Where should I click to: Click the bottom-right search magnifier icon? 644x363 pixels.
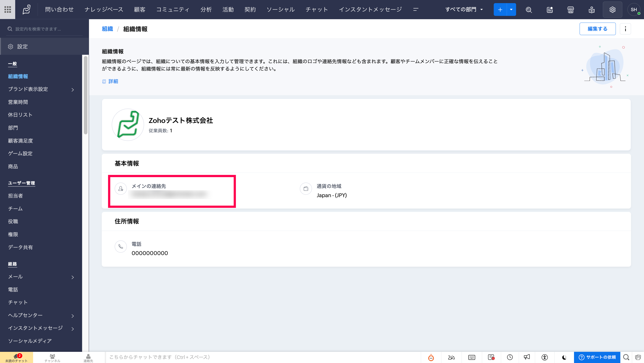626,357
